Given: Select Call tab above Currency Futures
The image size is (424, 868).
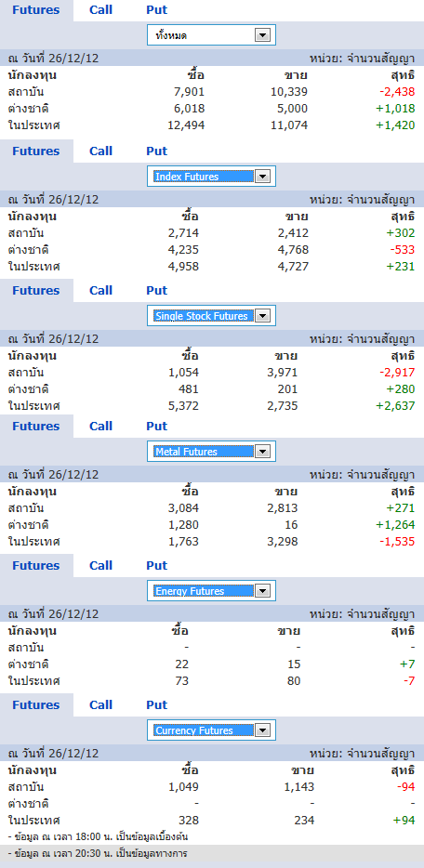Looking at the screenshot, I should click(x=100, y=705).
